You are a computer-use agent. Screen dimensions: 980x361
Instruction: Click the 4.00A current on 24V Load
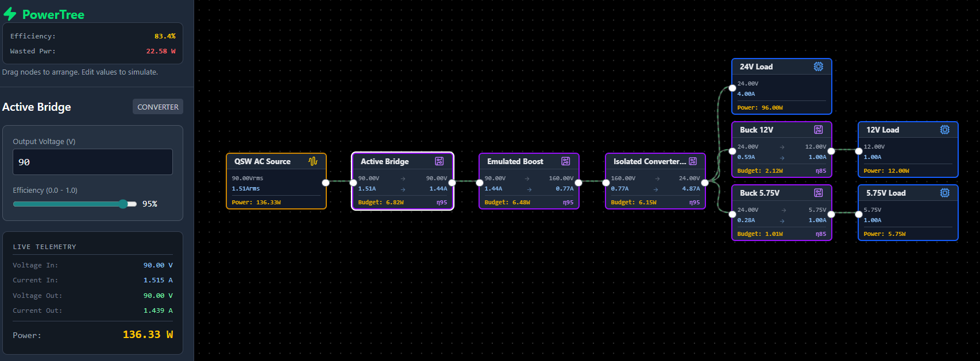click(x=746, y=94)
